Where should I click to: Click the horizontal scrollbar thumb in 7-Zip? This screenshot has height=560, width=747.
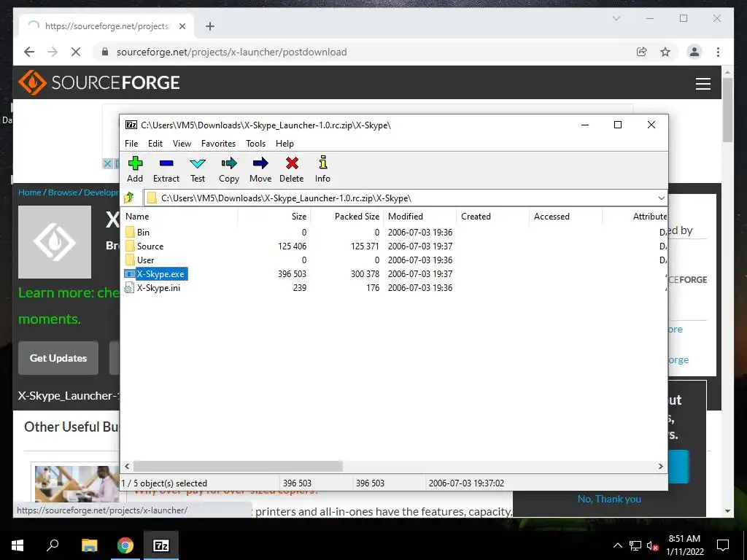point(238,466)
